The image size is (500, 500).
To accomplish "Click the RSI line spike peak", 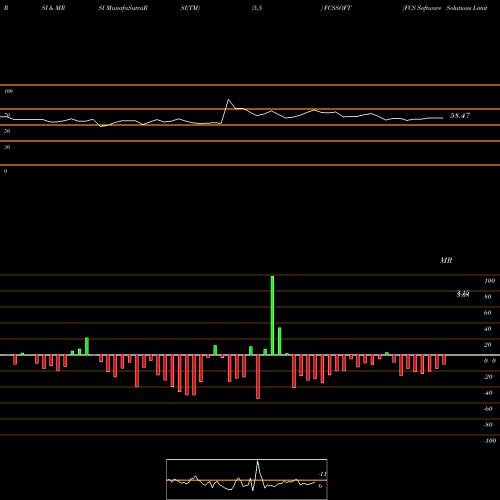I will coord(228,100).
